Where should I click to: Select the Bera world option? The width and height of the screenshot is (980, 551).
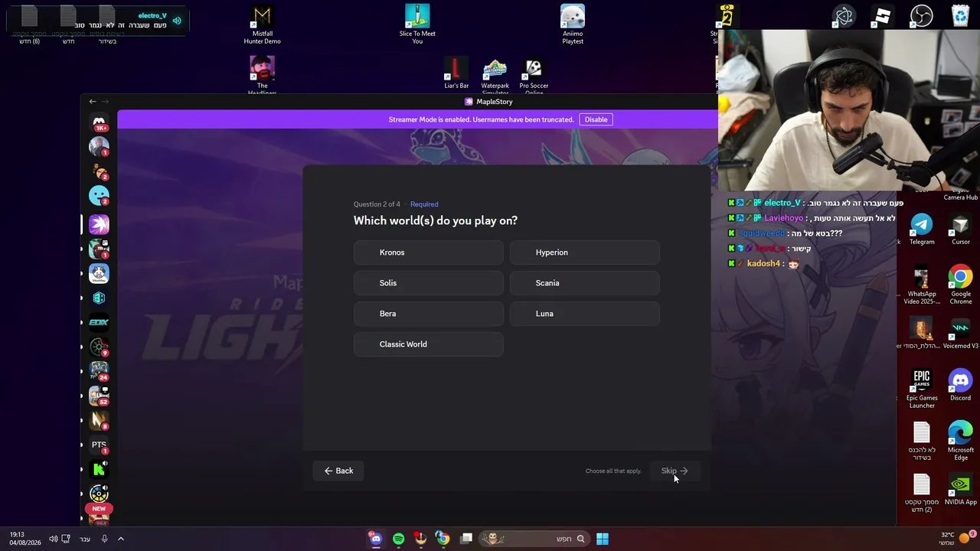pos(429,314)
